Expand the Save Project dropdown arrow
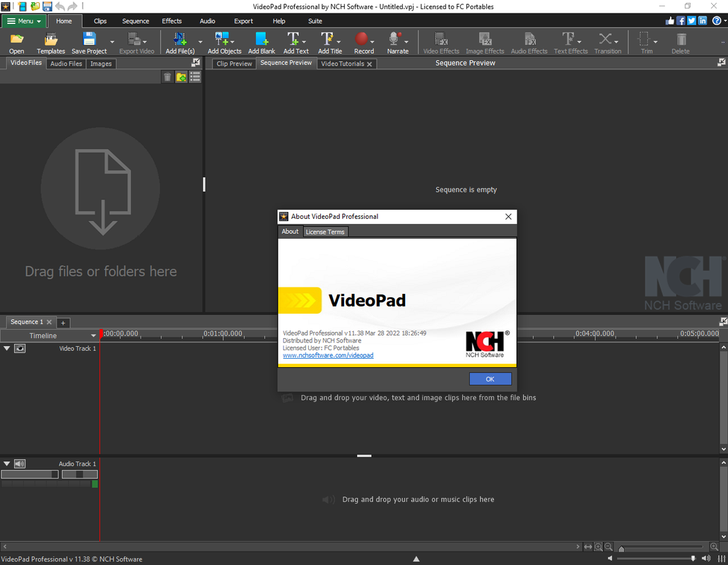Screen dimensions: 728x565 coord(112,42)
